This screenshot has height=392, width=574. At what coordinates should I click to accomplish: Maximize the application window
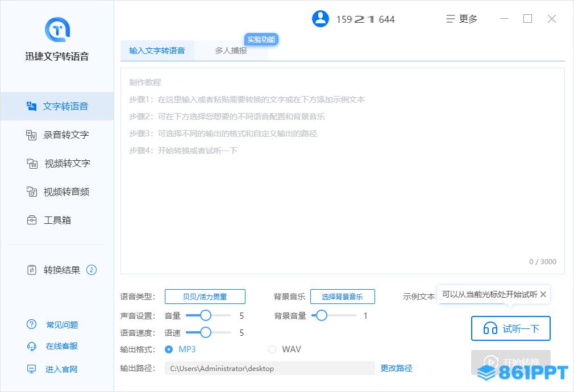coord(527,19)
